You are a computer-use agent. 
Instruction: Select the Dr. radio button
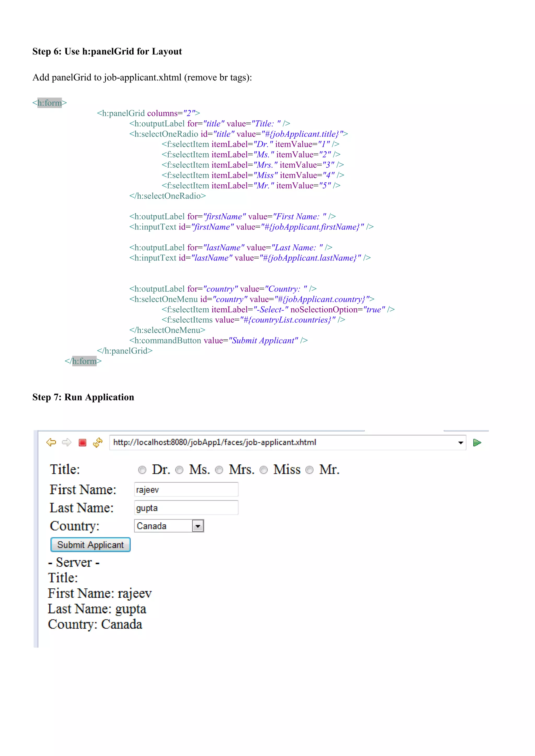[x=142, y=470]
